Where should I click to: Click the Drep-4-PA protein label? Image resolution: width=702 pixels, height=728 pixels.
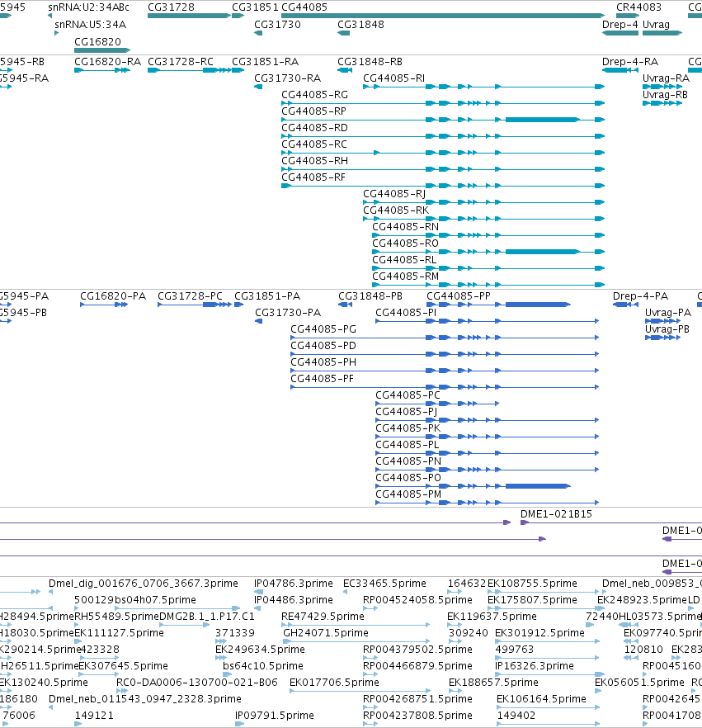click(x=640, y=296)
